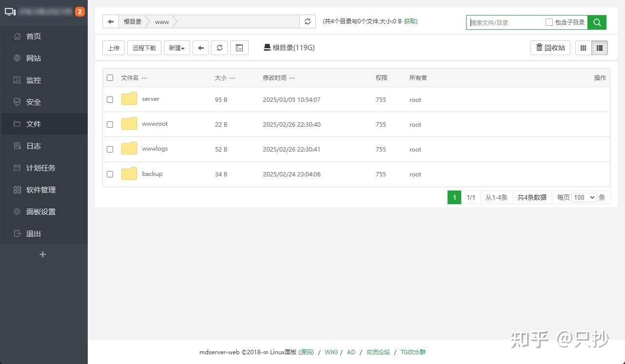Viewport: 625px width, 364px height.
Task: Click 获取 to calculate directory size
Action: 410,21
